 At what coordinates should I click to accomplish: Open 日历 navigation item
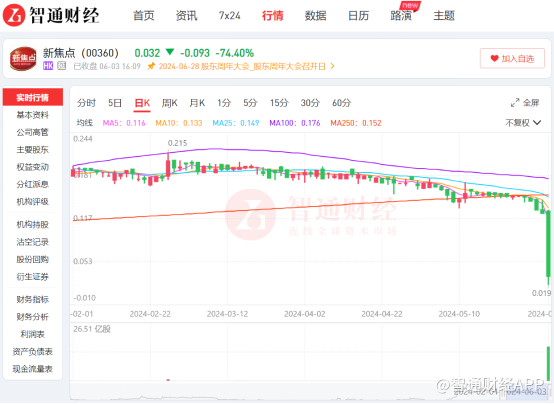(x=358, y=16)
